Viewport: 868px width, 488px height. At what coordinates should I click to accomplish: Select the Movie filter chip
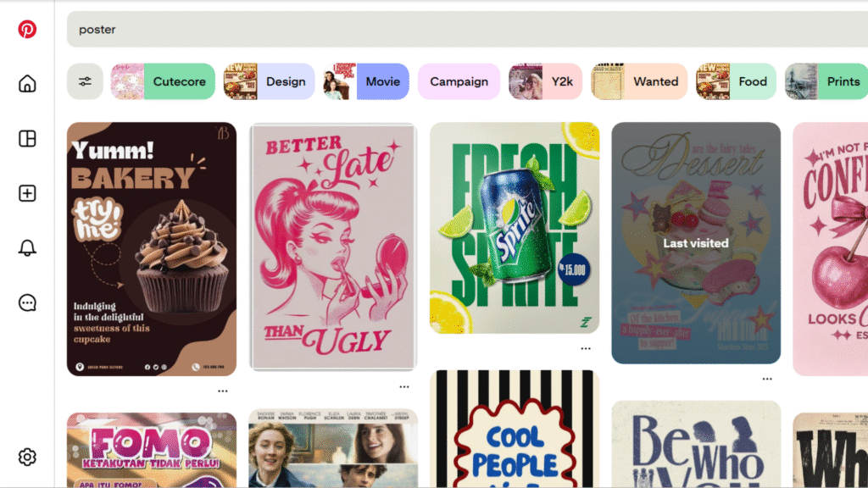click(366, 81)
